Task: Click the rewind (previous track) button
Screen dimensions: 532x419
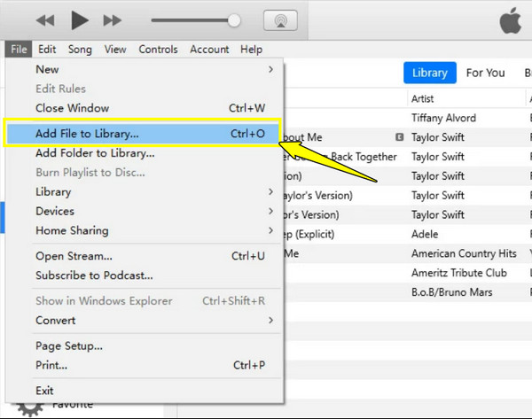Action: [45, 20]
